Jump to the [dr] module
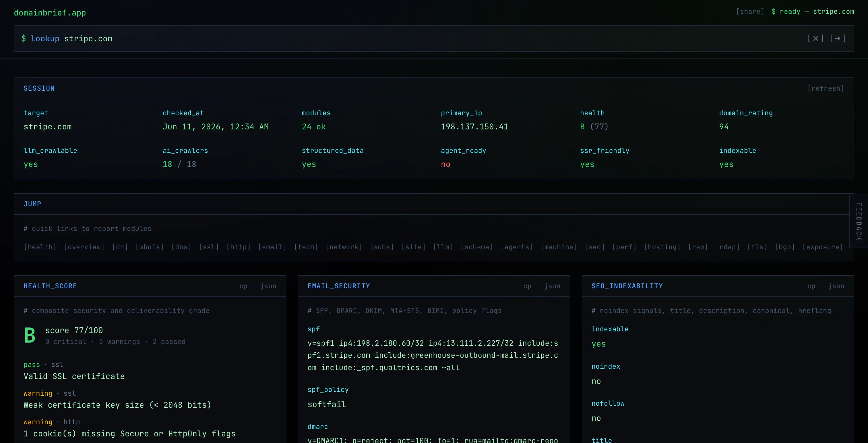Screen dimensions: 868x443 click(120, 247)
